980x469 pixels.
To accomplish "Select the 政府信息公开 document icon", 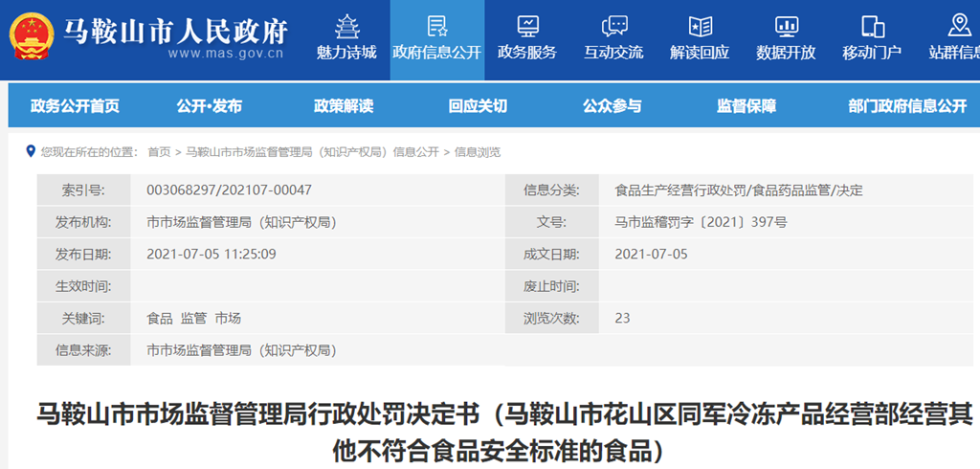I will point(436,26).
